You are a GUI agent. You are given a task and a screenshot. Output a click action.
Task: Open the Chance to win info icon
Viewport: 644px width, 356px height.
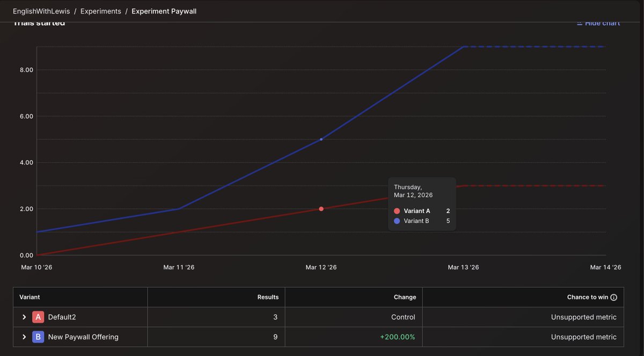click(x=614, y=297)
